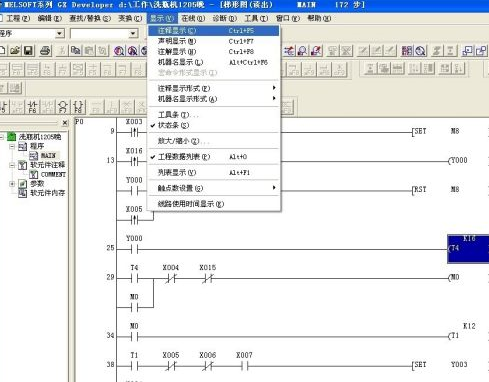Toggle 声明显示 statement display

coord(213,41)
